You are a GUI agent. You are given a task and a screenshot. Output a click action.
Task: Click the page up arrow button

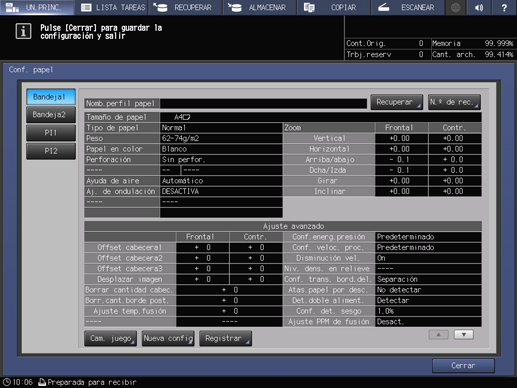click(438, 335)
